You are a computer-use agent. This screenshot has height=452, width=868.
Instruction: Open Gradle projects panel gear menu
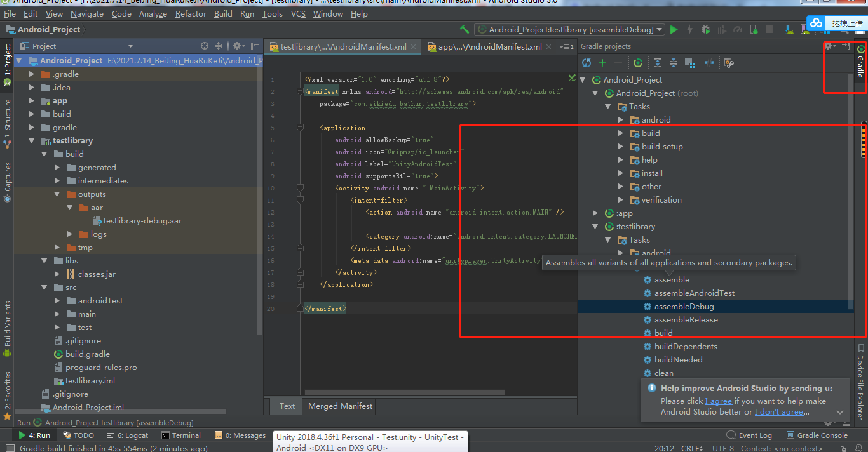[830, 46]
